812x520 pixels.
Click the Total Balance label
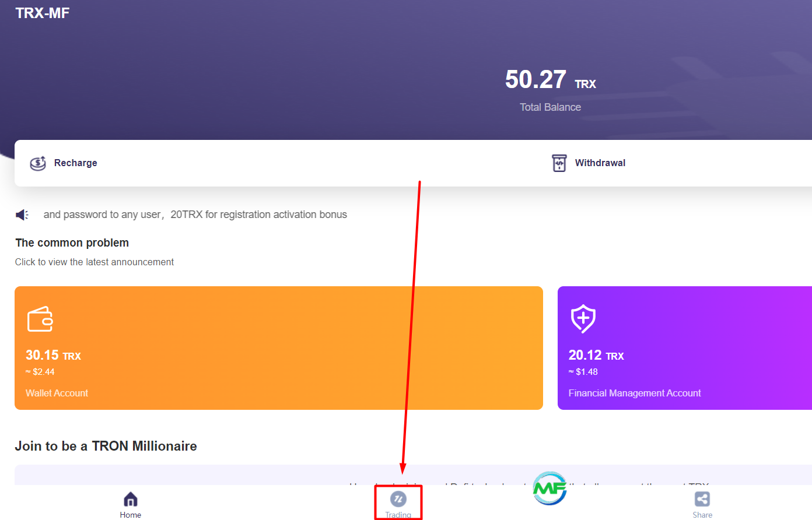550,107
